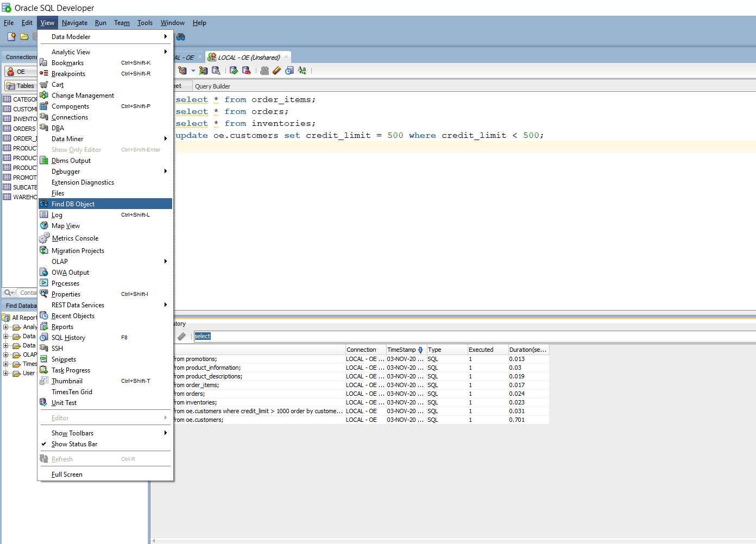
Task: Open Migration Projects from the menu
Action: point(105,251)
